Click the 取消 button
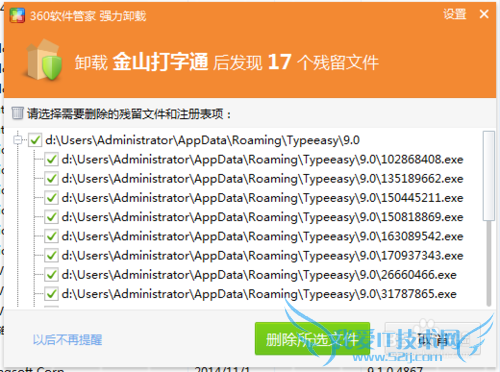The image size is (500, 372). (x=433, y=339)
